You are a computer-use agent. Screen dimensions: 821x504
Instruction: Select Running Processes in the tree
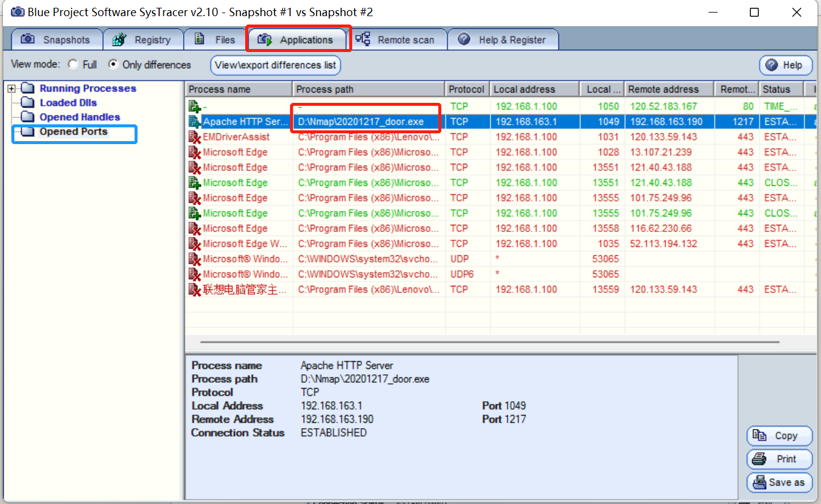88,88
